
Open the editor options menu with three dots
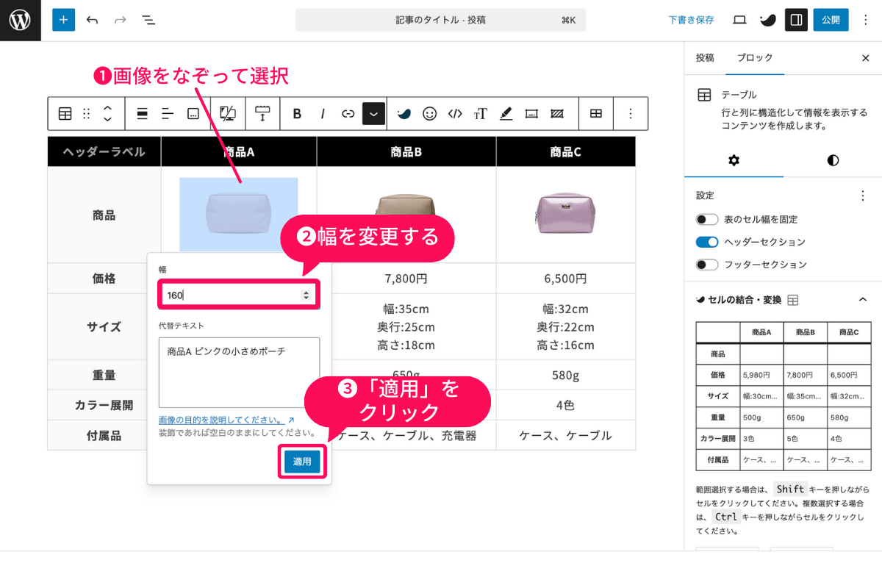pyautogui.click(x=866, y=20)
